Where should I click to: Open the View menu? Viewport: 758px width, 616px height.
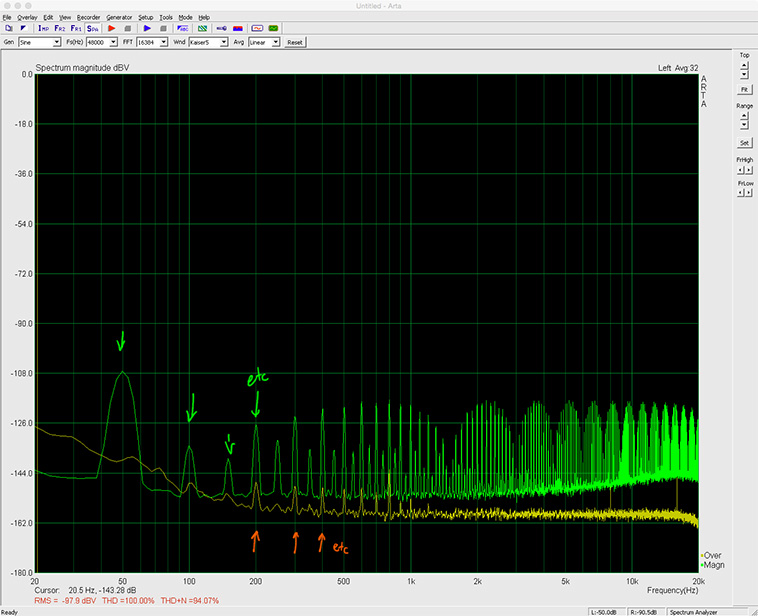point(65,17)
